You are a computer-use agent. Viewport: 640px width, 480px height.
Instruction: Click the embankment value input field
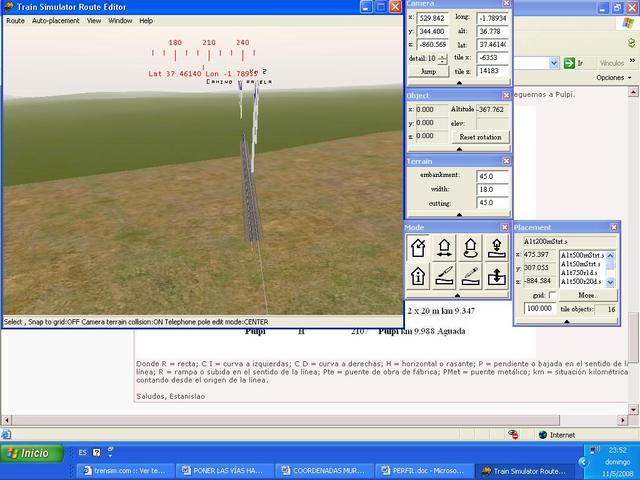[492, 175]
